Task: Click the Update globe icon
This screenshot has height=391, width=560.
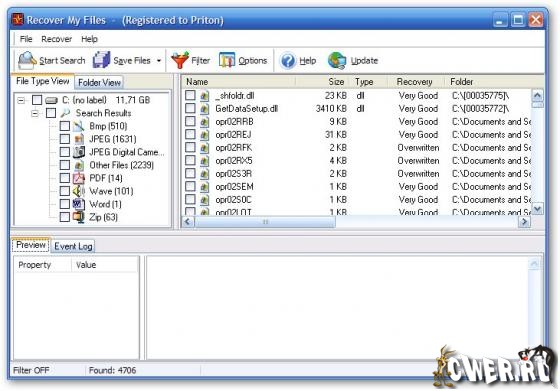Action: (337, 60)
